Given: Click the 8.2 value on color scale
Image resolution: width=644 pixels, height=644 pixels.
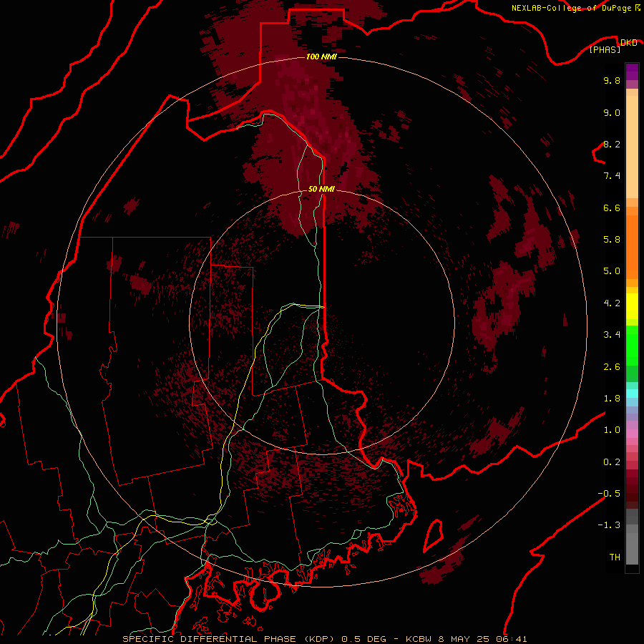Looking at the screenshot, I should pos(612,145).
